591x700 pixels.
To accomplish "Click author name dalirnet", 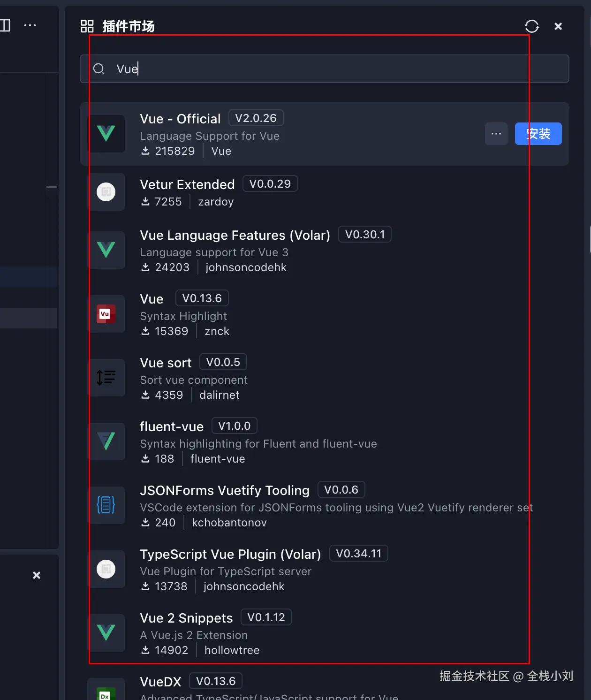I will (219, 395).
